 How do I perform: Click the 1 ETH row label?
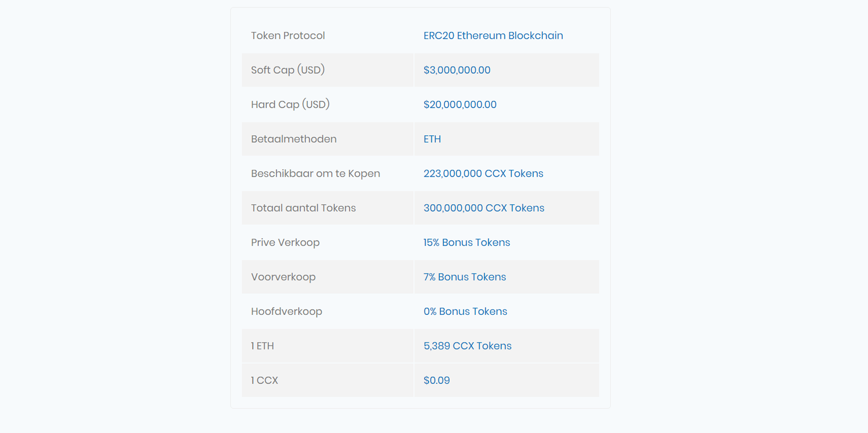click(262, 345)
